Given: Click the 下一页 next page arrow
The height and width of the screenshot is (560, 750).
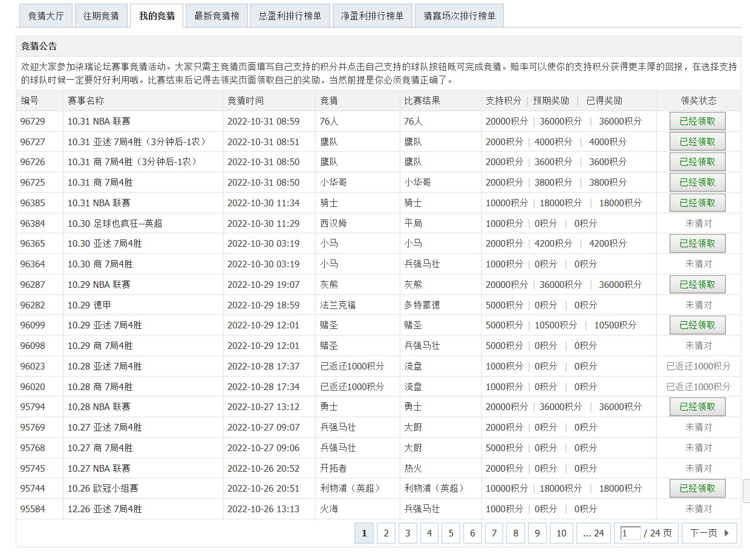Looking at the screenshot, I should [x=709, y=533].
